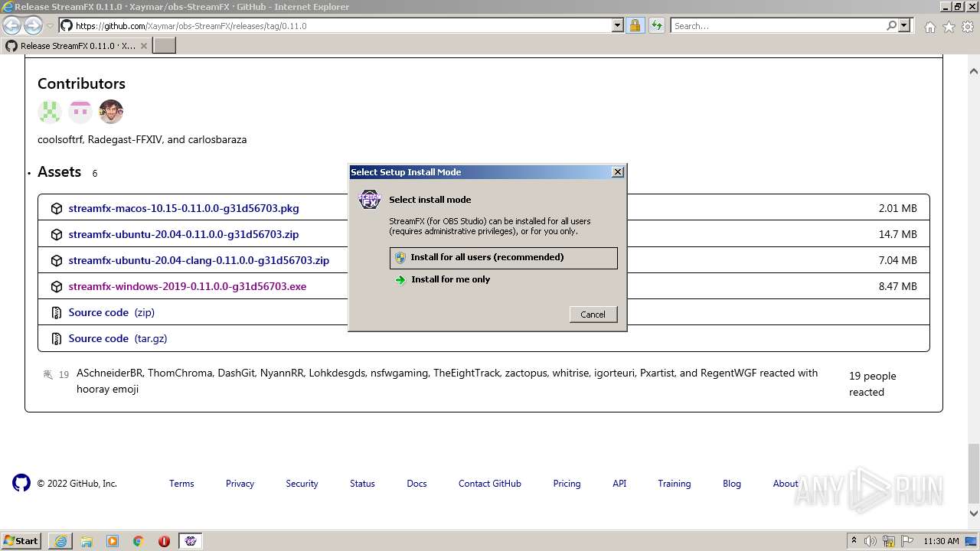
Task: Switch to StreamFX setup taskbar item
Action: click(191, 541)
